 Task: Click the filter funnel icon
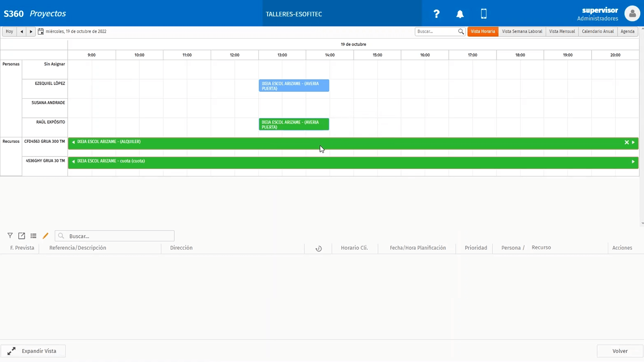point(10,236)
